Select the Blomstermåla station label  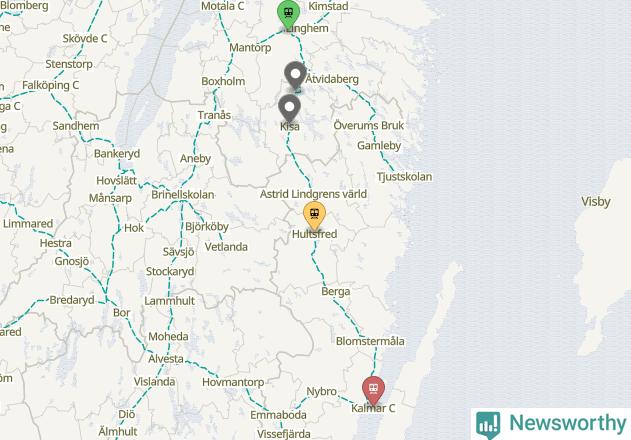[x=370, y=341]
